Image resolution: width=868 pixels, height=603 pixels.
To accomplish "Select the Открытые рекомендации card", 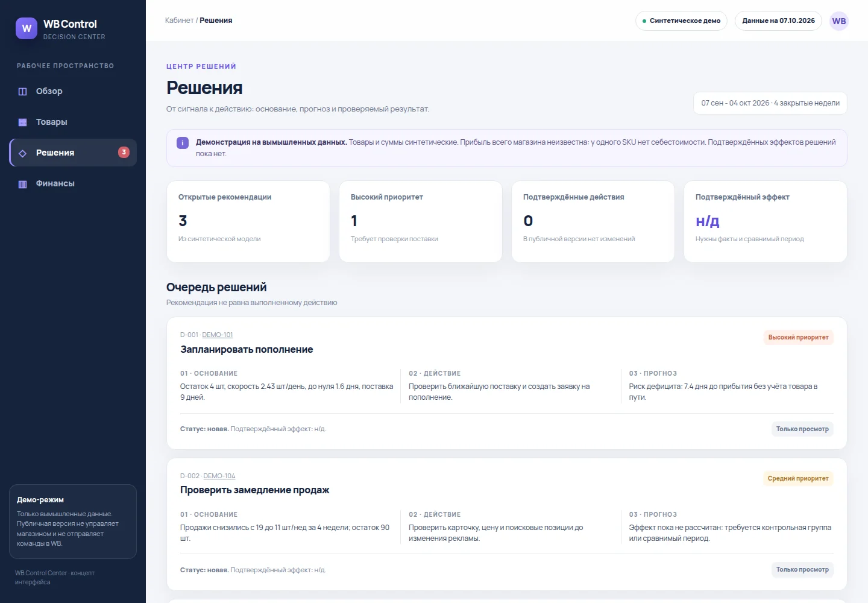I will coord(248,221).
